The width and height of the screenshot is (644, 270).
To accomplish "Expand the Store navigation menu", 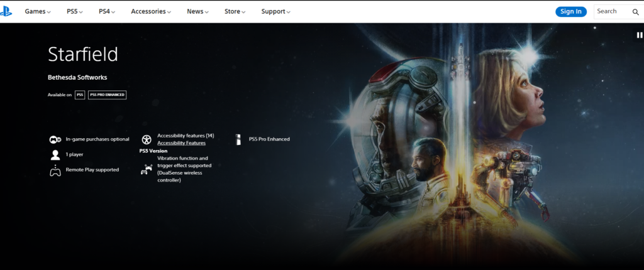I will coord(235,11).
